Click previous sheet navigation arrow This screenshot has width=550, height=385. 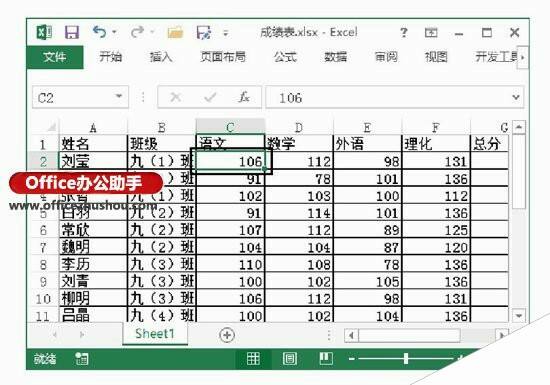(x=55, y=335)
